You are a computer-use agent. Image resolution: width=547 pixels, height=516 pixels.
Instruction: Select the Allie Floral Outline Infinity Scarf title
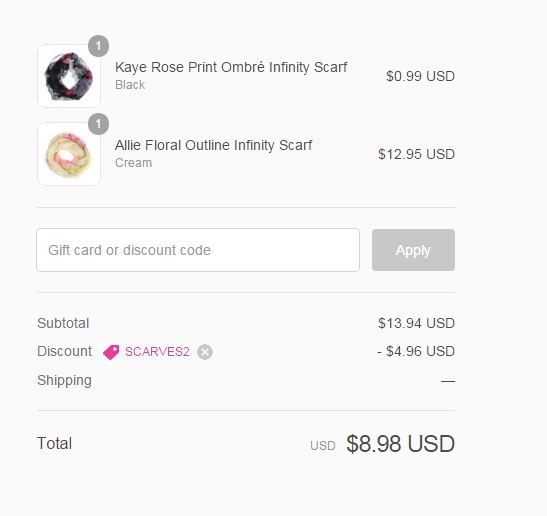[213, 145]
